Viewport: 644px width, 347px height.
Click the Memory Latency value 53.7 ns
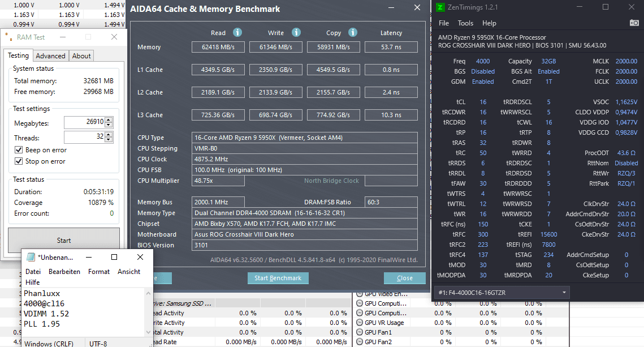pos(391,47)
